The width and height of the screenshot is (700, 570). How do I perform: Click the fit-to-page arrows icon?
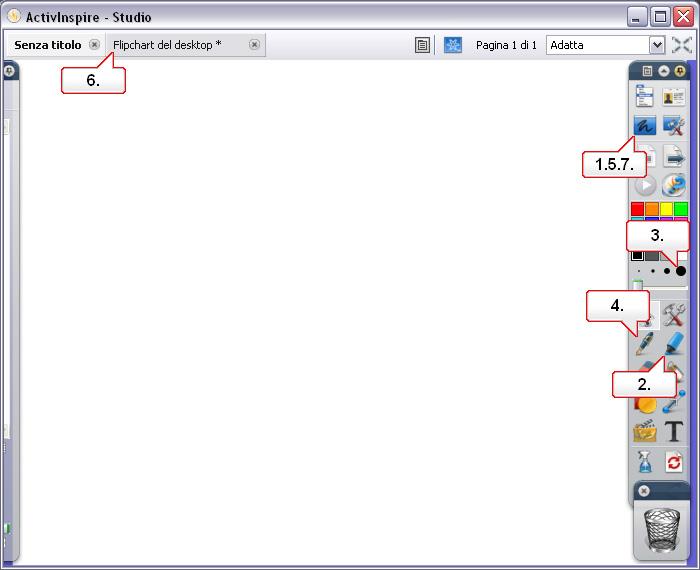coord(682,45)
